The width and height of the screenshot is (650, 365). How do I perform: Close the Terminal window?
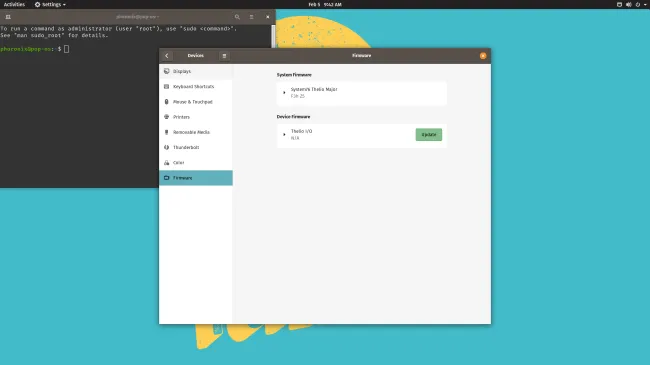[x=268, y=17]
